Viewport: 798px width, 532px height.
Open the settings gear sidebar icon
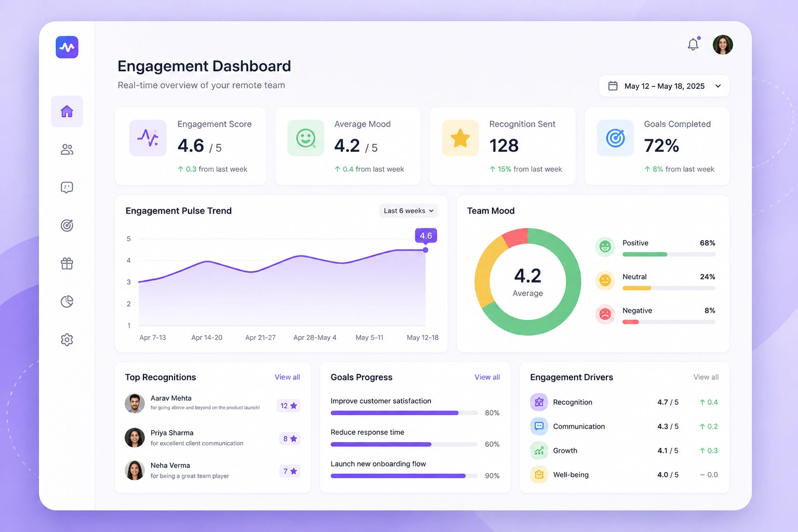coord(67,340)
